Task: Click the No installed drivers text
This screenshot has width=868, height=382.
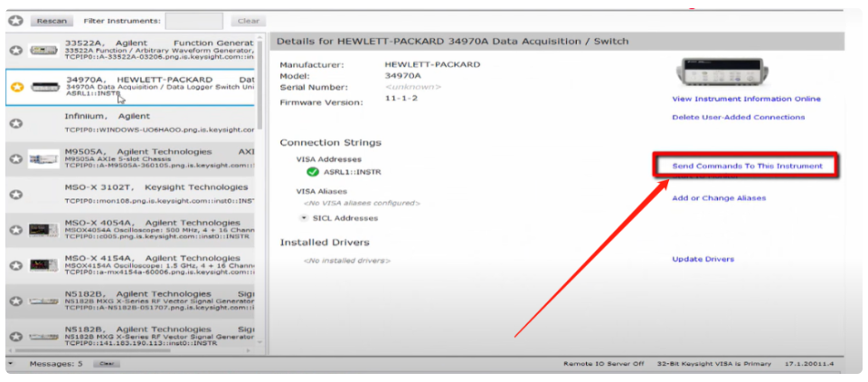Action: click(x=346, y=261)
